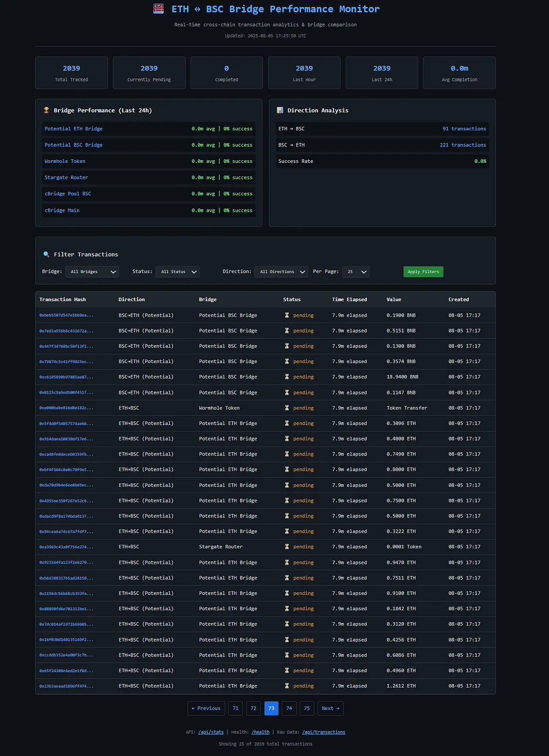Click hourglass icon in the Stargate Router row

(287, 547)
